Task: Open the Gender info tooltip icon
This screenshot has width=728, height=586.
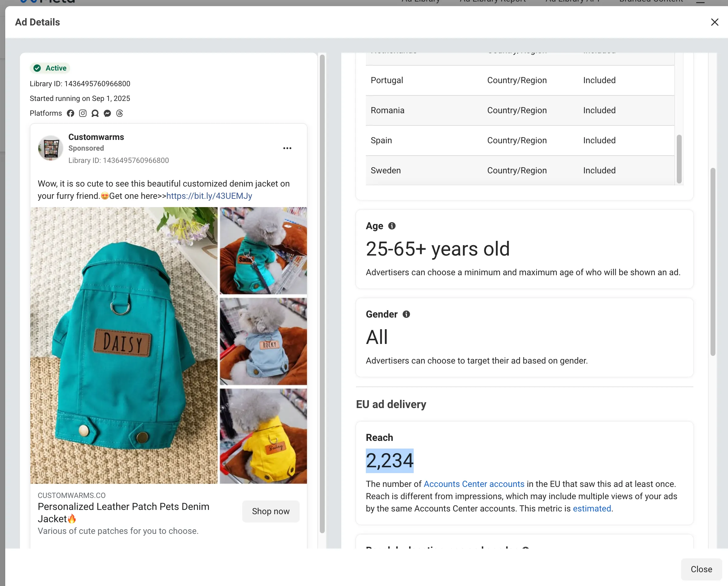Action: (x=406, y=314)
